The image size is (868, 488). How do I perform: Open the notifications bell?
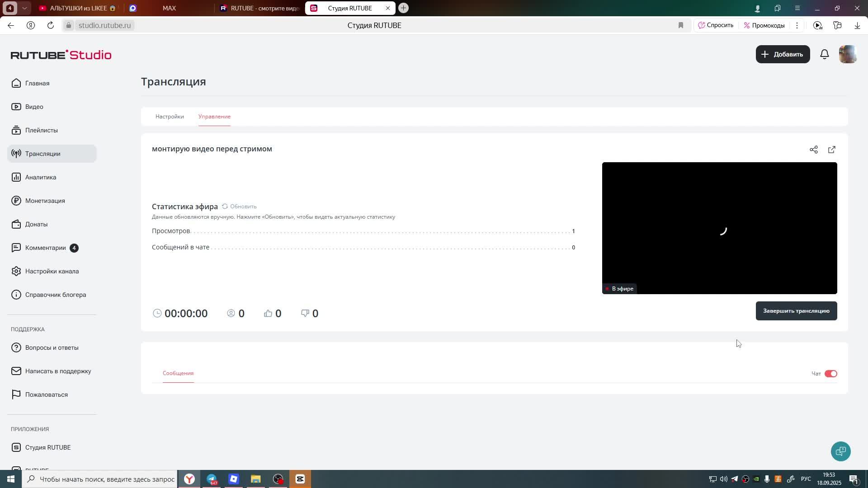click(x=824, y=54)
